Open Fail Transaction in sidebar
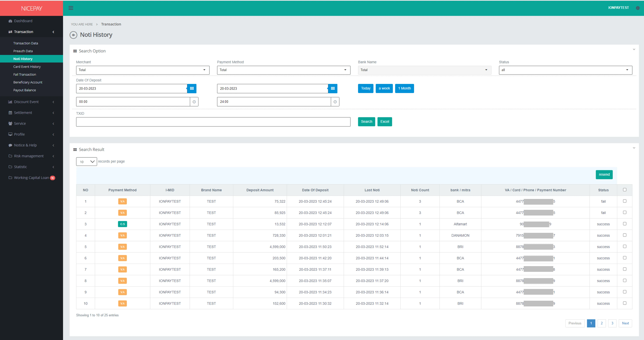Image resolution: width=644 pixels, height=340 pixels. coord(24,74)
